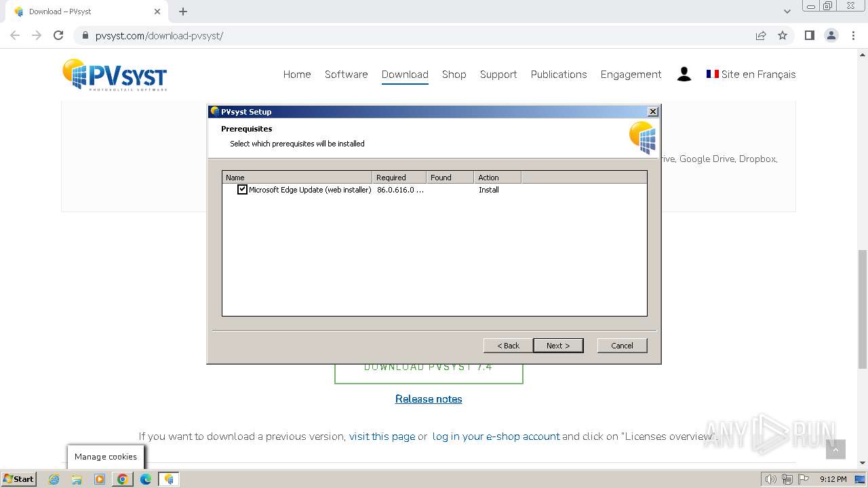Open Manage cookies
The height and width of the screenshot is (488, 868).
click(x=106, y=457)
